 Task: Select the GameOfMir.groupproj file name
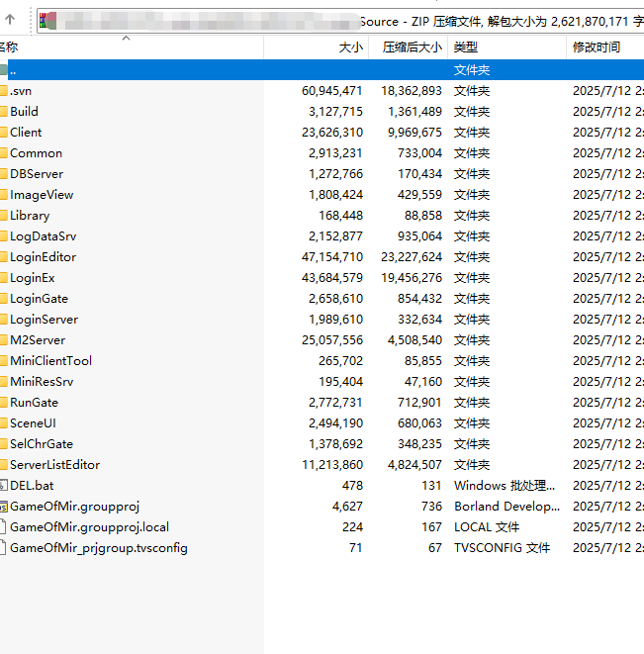coord(74,507)
